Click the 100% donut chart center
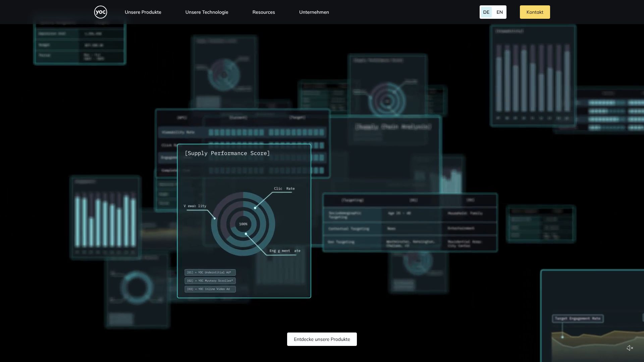This screenshot has width=644, height=362. click(243, 224)
